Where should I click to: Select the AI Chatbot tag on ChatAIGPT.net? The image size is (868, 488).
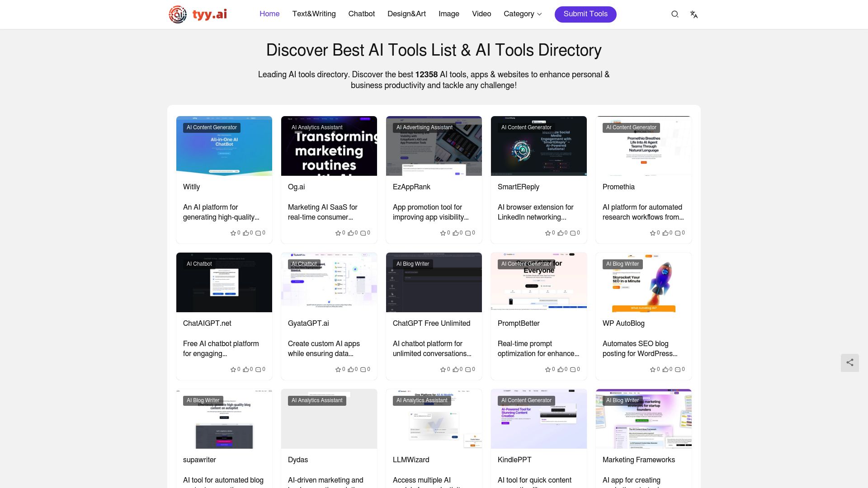[x=199, y=264]
